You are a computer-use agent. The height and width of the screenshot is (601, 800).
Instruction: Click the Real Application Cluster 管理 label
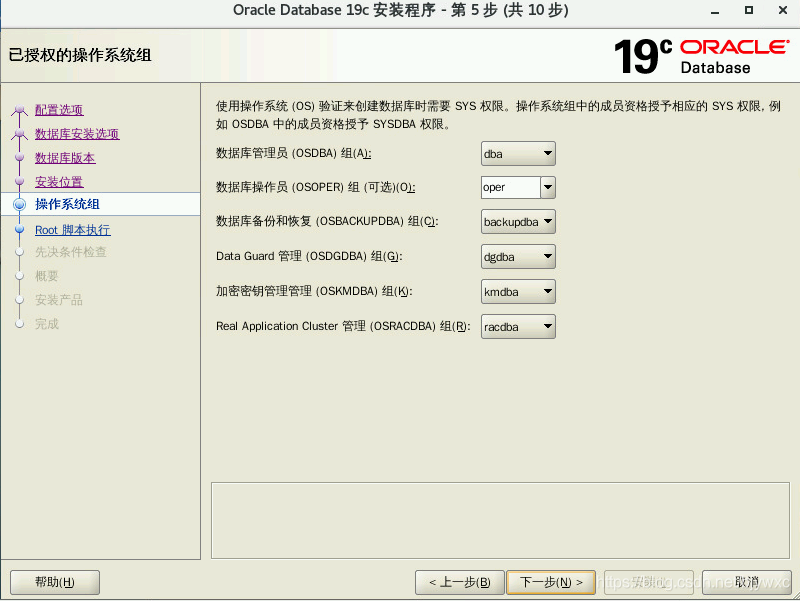click(343, 326)
